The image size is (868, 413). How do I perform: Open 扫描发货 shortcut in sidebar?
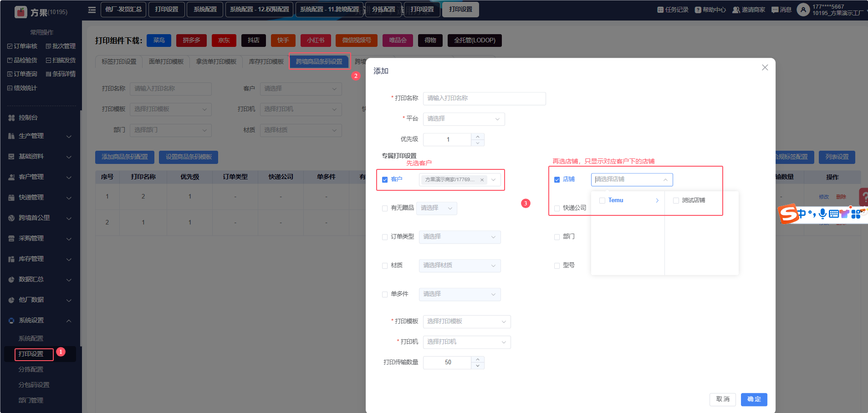tap(61, 60)
